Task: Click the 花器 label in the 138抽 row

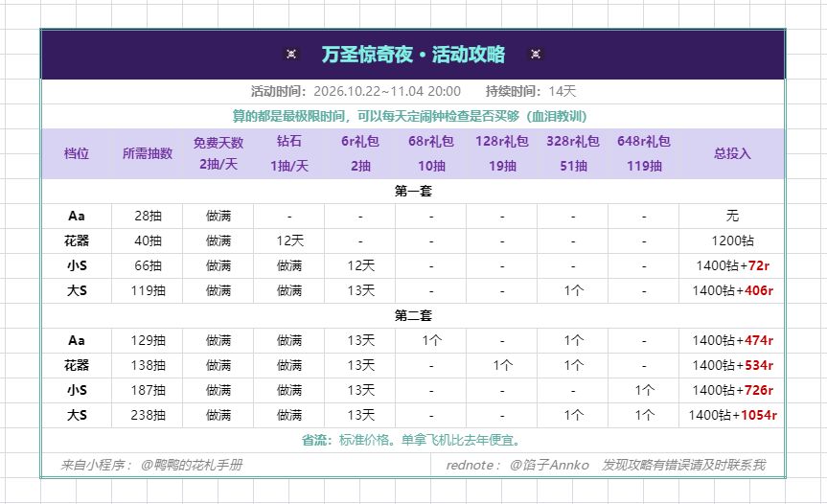Action: (x=77, y=365)
